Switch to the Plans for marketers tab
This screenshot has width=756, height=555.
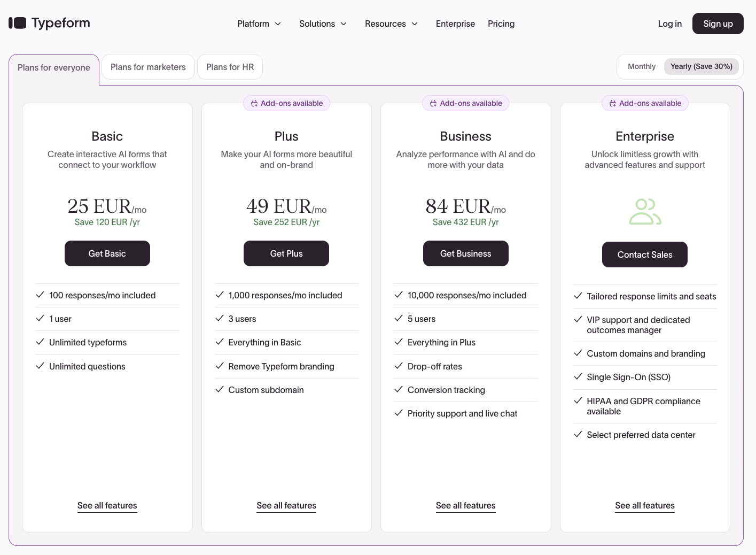point(148,66)
